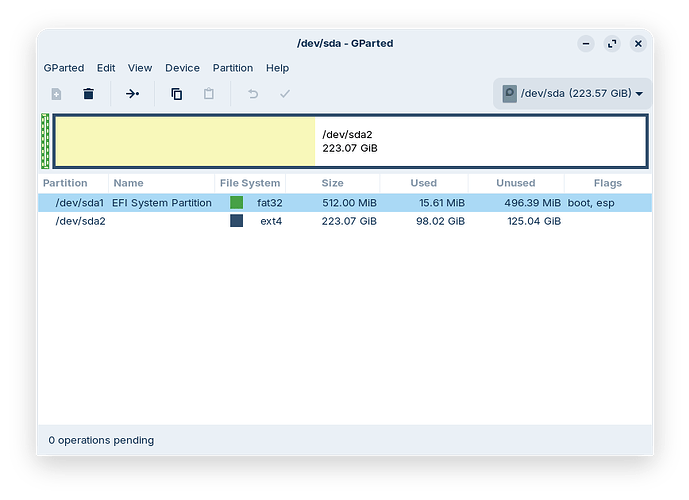The height and width of the screenshot is (500, 689).
Task: Open the /dev/sda (223.57 GiB) device dropdown
Action: click(x=573, y=94)
